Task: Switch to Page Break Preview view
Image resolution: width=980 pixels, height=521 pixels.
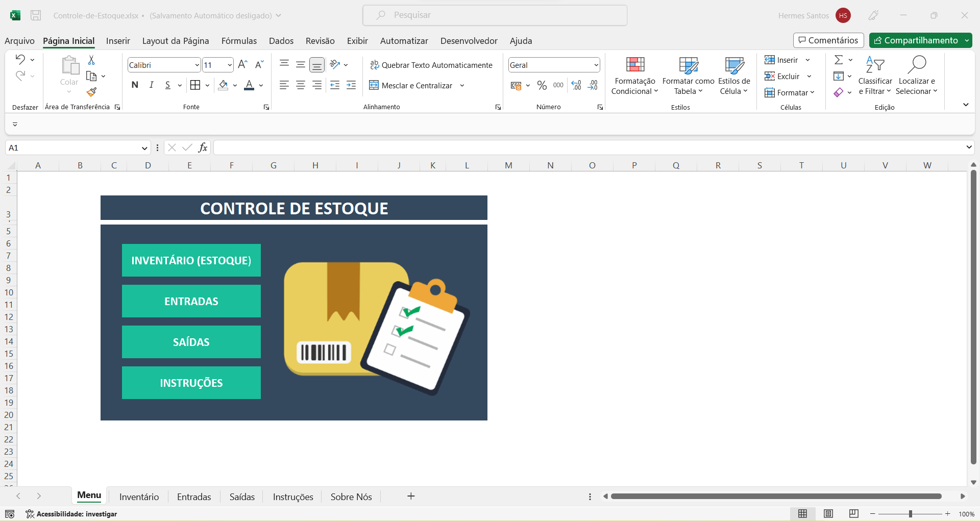Action: click(854, 514)
